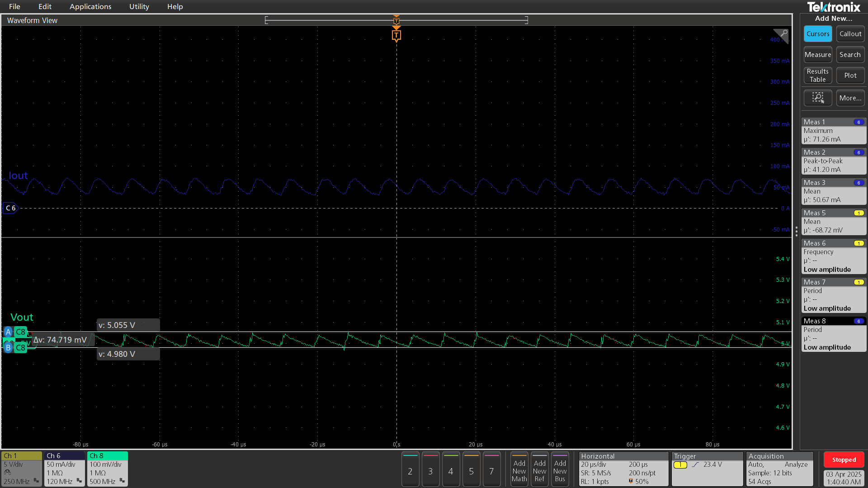Click cursor B handle on waveform
This screenshot has height=488, width=868.
[8, 348]
